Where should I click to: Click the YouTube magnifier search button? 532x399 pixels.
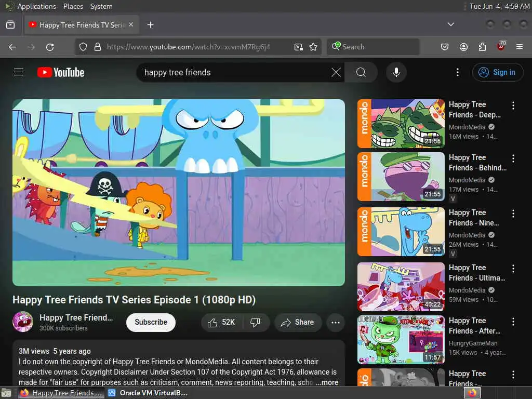(x=361, y=72)
